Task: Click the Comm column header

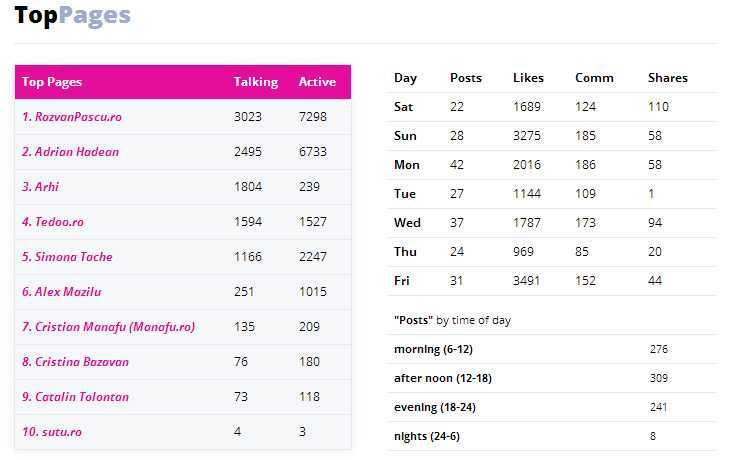Action: 594,78
